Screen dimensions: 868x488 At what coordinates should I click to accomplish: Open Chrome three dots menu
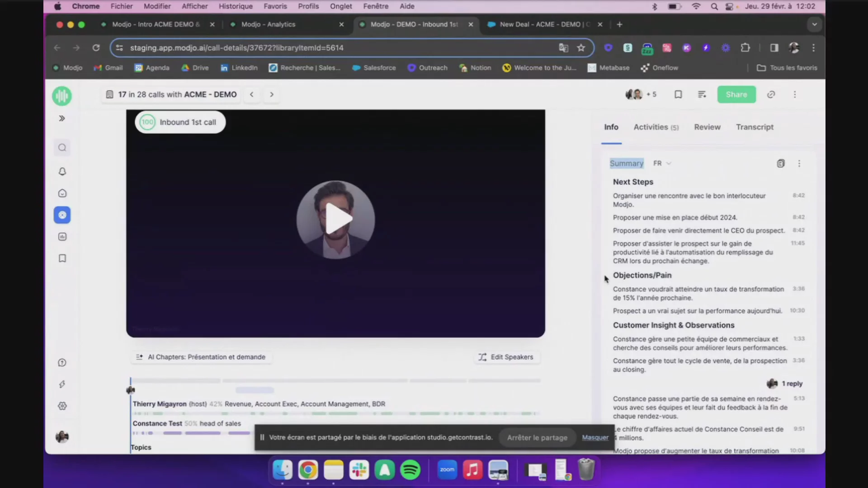click(x=813, y=48)
